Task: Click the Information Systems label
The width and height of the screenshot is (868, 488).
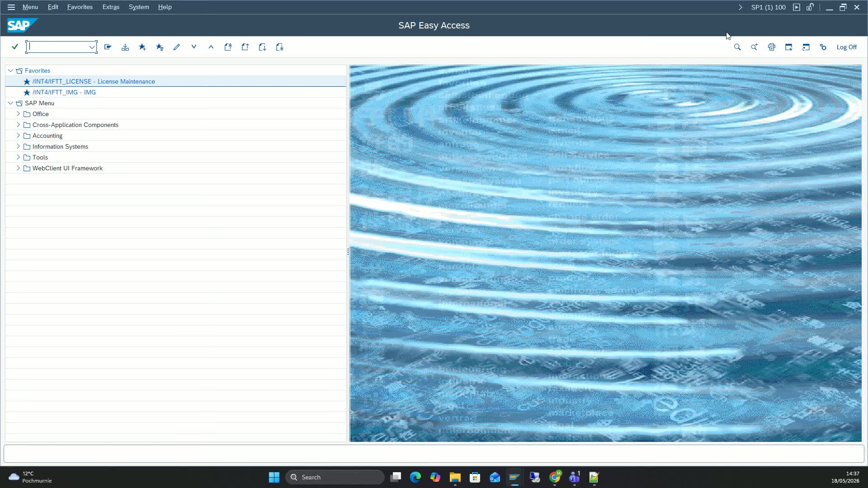Action: pyautogui.click(x=60, y=146)
